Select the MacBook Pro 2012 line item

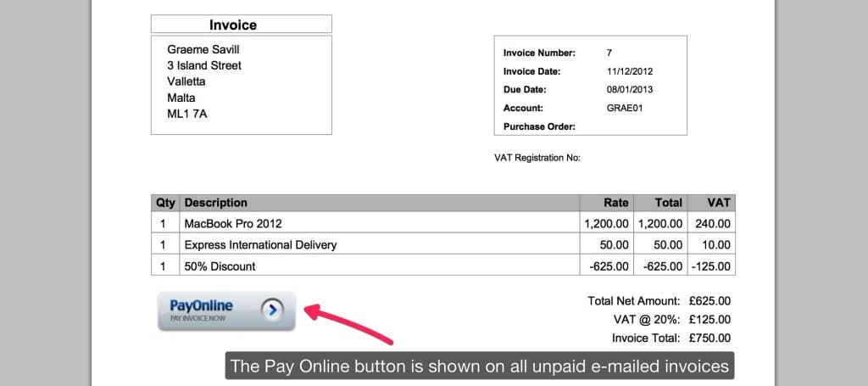[x=233, y=224]
